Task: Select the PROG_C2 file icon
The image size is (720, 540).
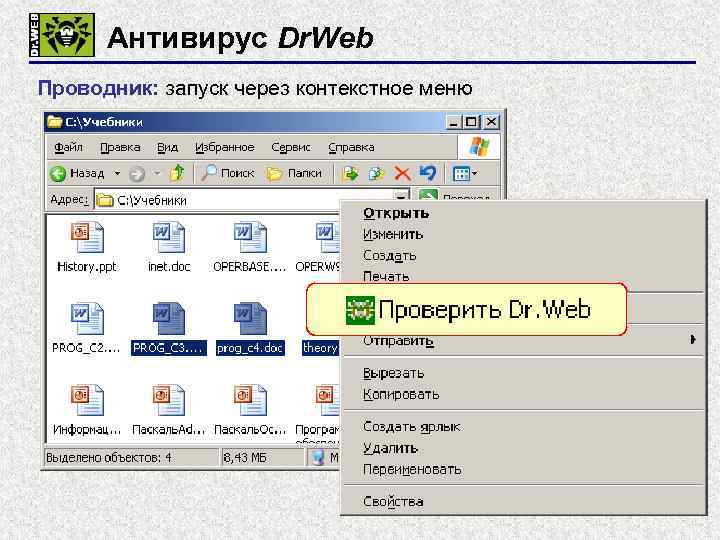Action: click(87, 319)
